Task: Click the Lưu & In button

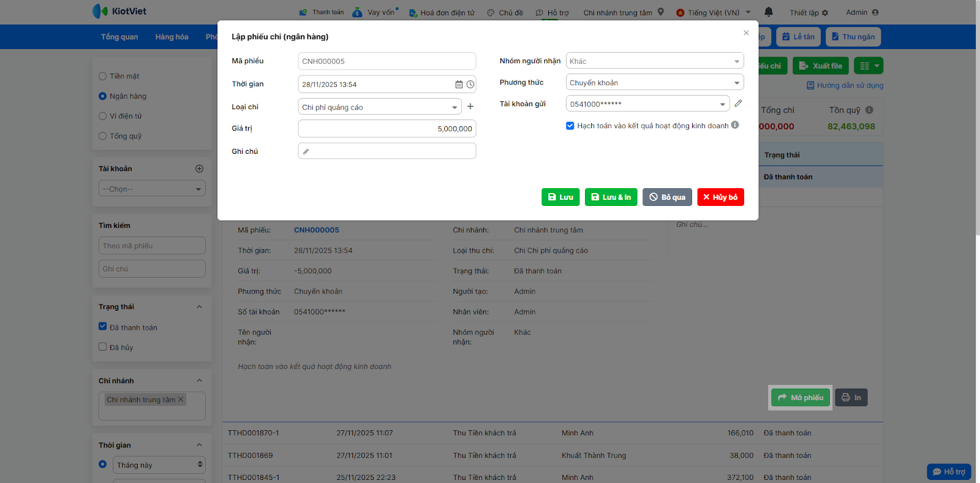Action: (x=611, y=197)
